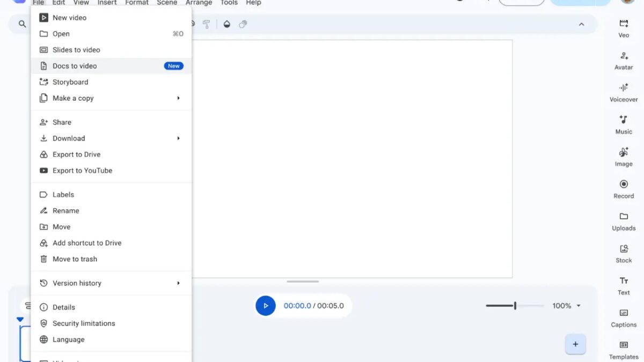Select Docs to video entry

(x=111, y=66)
